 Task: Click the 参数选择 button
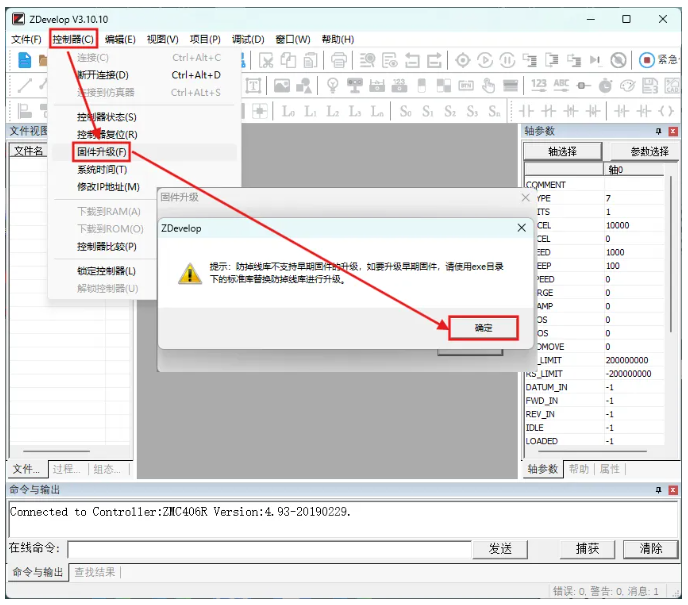click(646, 152)
